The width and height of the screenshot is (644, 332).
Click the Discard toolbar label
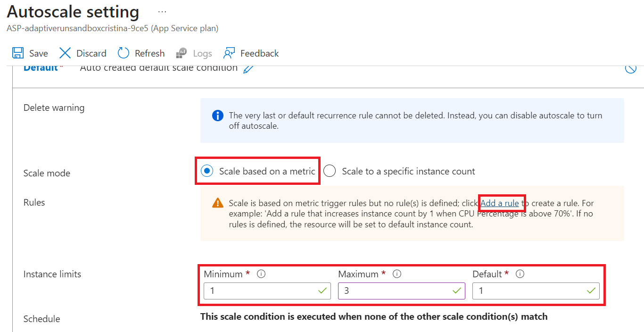tap(91, 53)
